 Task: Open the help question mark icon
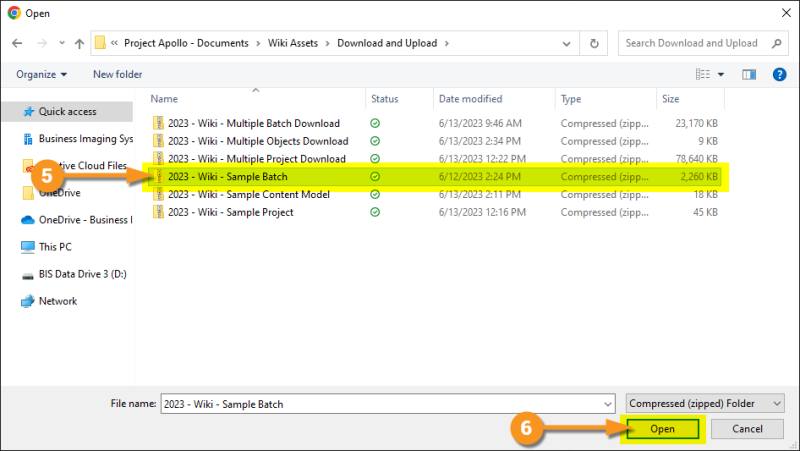pos(777,74)
